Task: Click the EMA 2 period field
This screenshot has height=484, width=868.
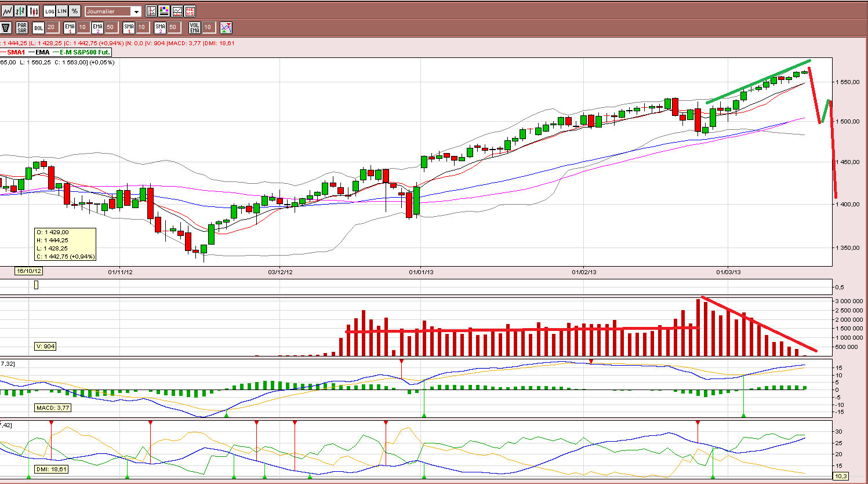Action: pyautogui.click(x=111, y=27)
